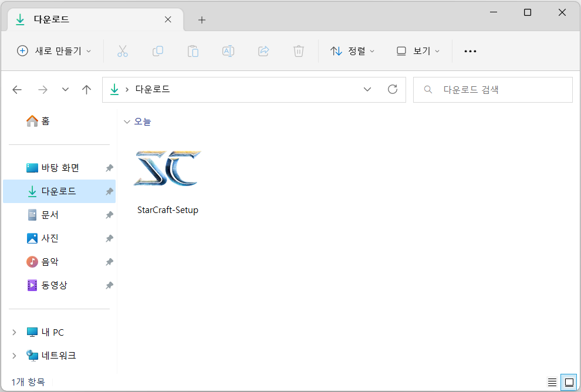Open 바탕 화면 in the sidebar

tap(59, 168)
